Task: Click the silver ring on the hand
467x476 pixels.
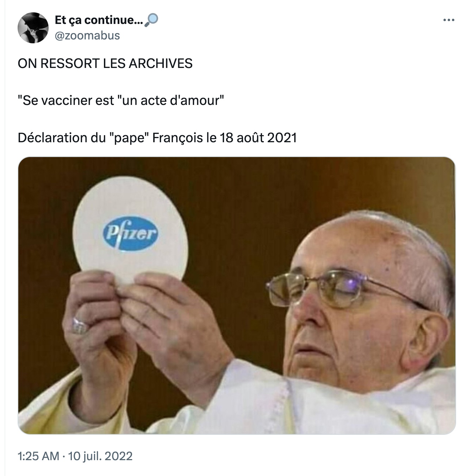Action: [x=80, y=325]
